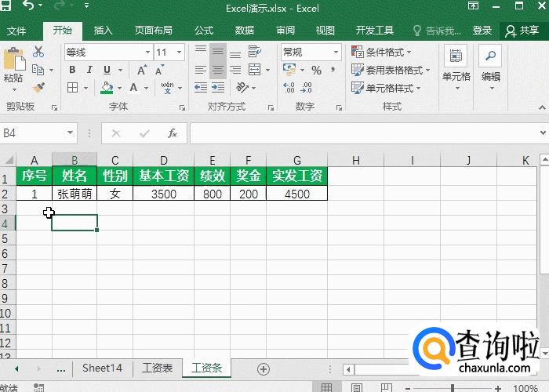Image resolution: width=549 pixels, height=392 pixels.
Task: Click the Wrap Text icon
Action: click(x=255, y=52)
